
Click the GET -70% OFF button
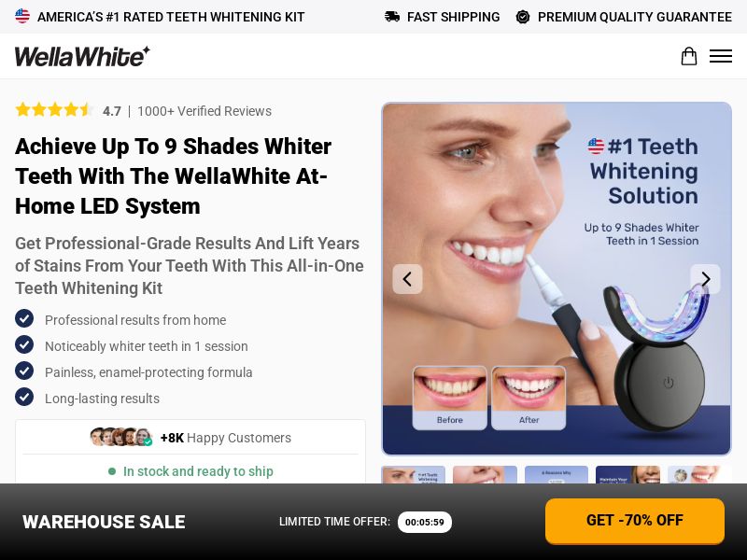pos(635,521)
